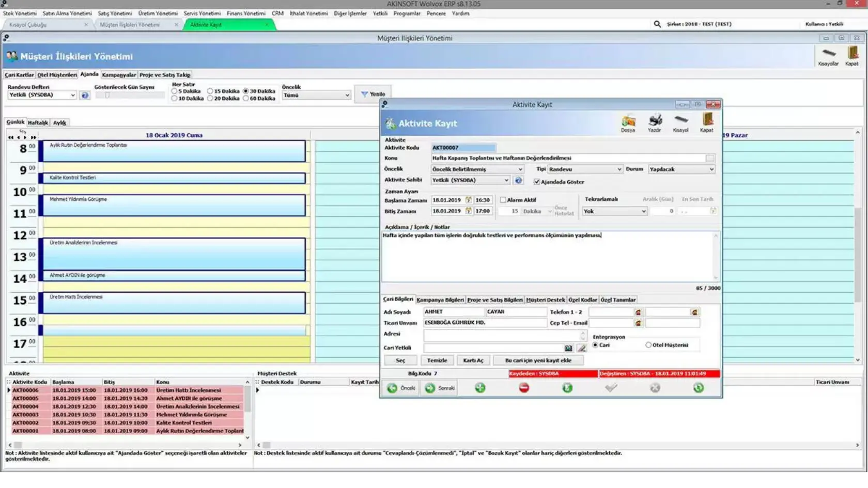Open Öncelik Belirtilmemiş dropdown
Image resolution: width=868 pixels, height=488 pixels.
pos(477,169)
